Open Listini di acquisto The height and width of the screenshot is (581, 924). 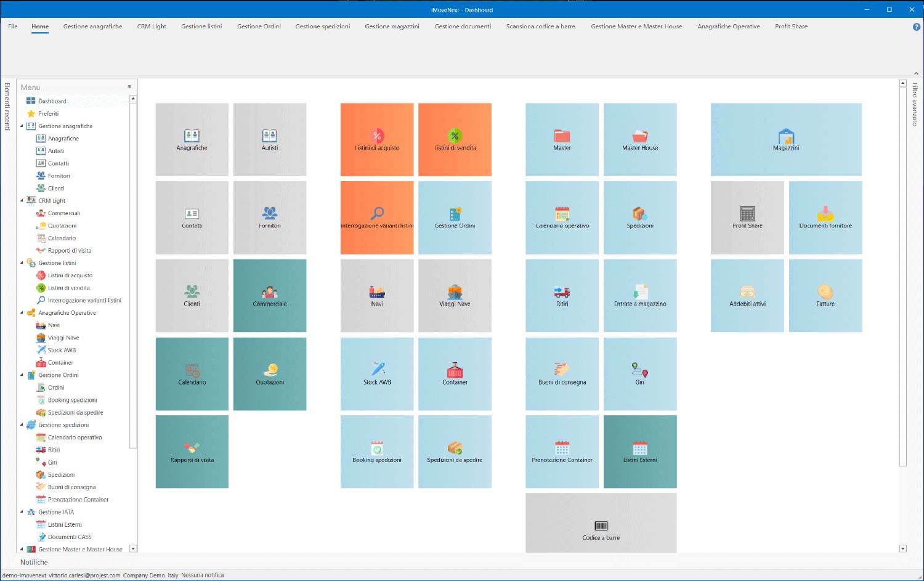(376, 139)
